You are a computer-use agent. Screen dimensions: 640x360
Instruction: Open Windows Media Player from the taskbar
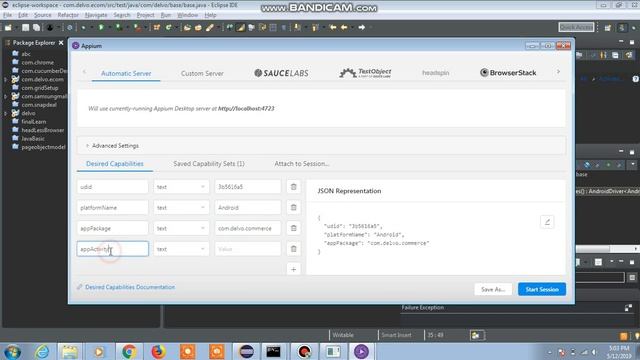99,351
